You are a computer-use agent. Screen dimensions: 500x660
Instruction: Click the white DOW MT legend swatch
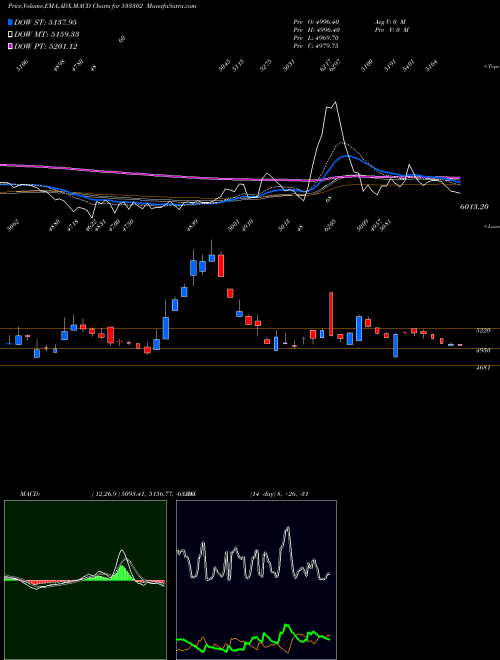tap(11, 35)
